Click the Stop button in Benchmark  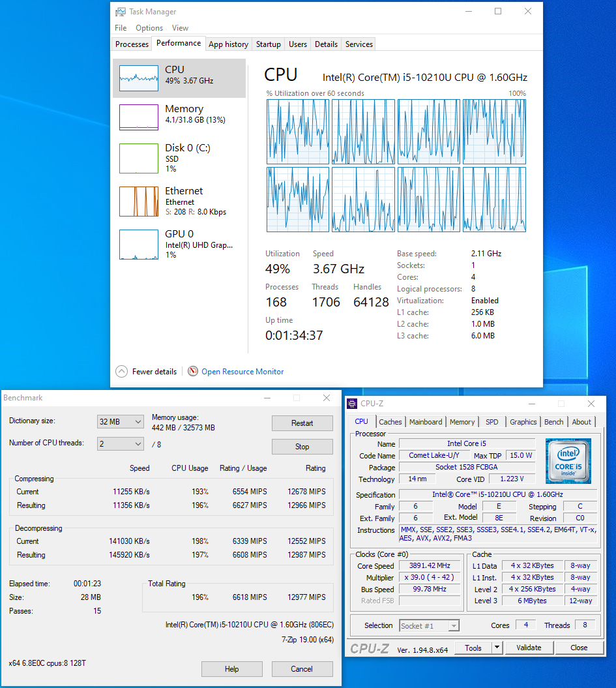click(x=302, y=447)
